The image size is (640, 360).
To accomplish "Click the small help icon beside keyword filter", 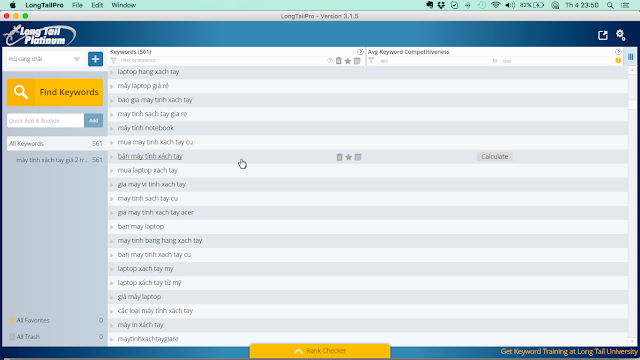I will pyautogui.click(x=330, y=61).
